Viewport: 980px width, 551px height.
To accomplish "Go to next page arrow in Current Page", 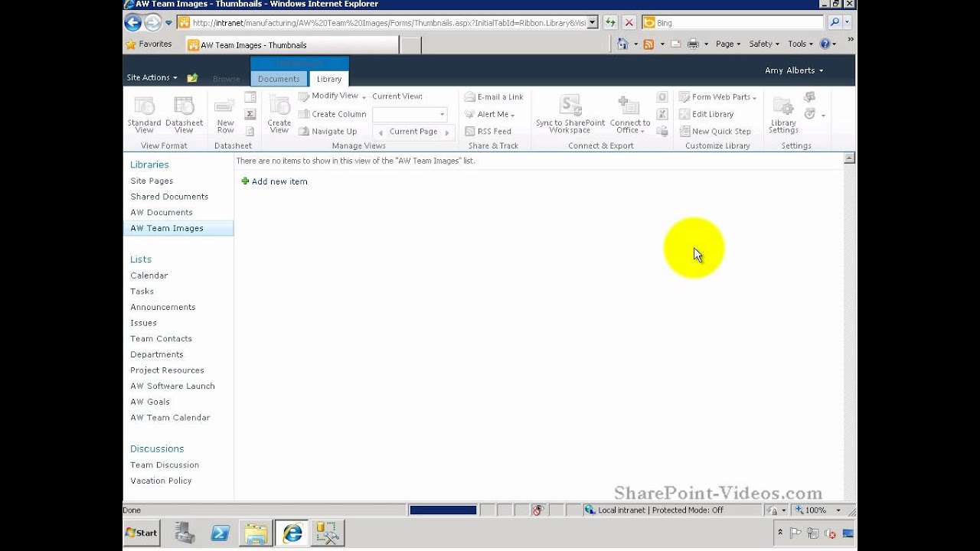I will coord(448,132).
